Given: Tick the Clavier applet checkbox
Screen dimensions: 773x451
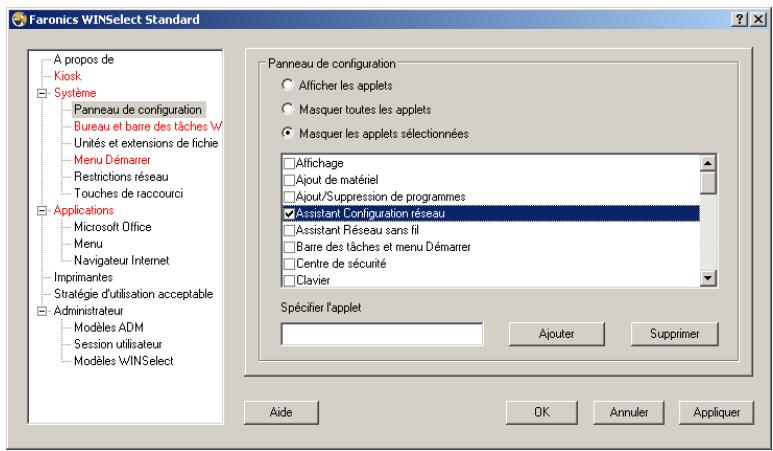Looking at the screenshot, I should click(289, 280).
